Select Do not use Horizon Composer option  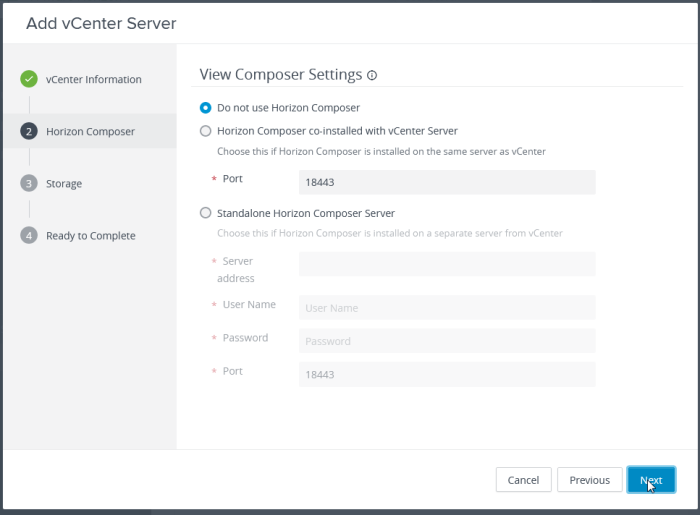(205, 108)
